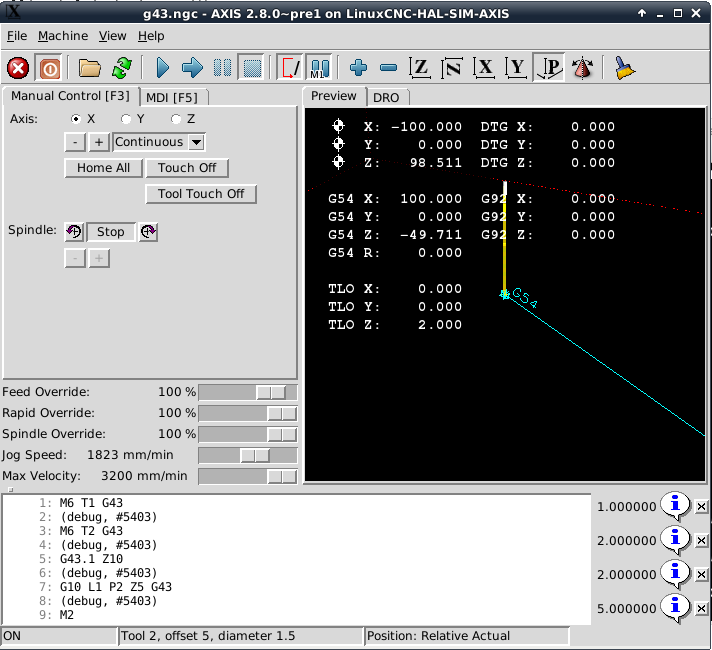Switch to perspective P view
The height and width of the screenshot is (650, 712).
(549, 68)
